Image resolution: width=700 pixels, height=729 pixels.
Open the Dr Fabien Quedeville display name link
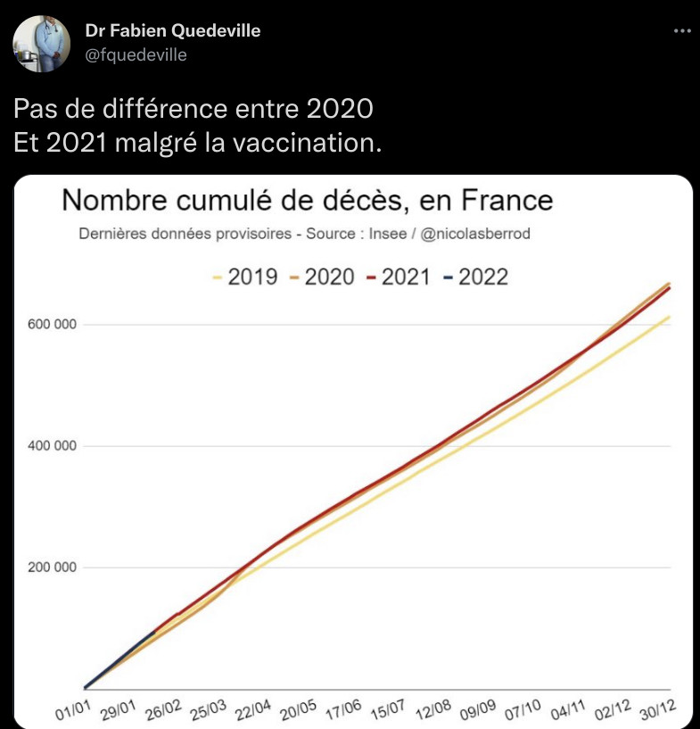click(x=173, y=31)
